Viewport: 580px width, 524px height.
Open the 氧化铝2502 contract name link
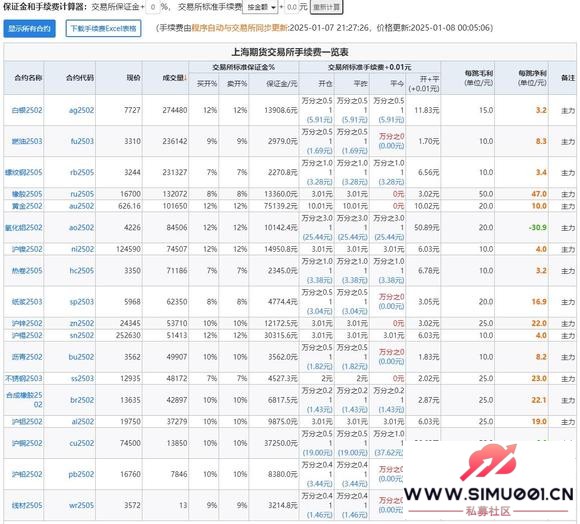pos(24,227)
